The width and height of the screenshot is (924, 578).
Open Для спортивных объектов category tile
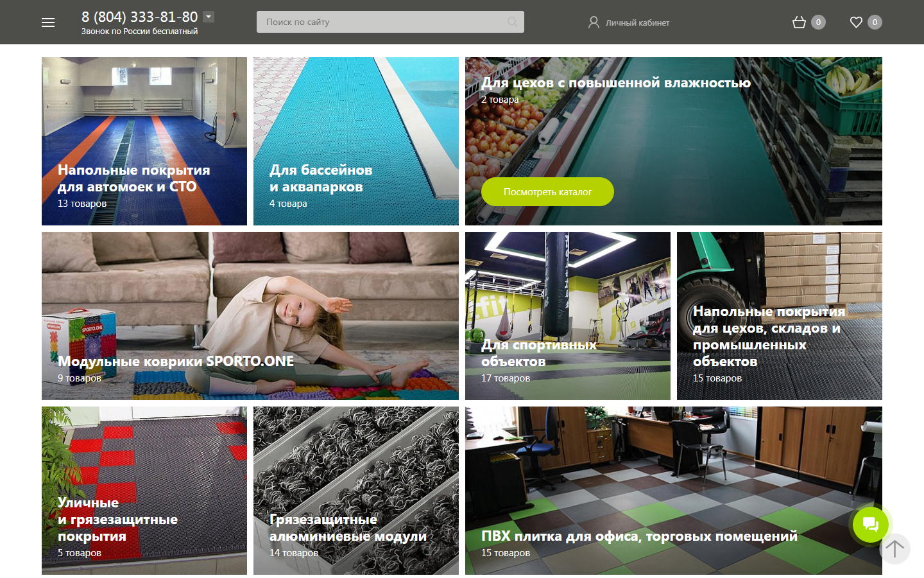click(568, 316)
